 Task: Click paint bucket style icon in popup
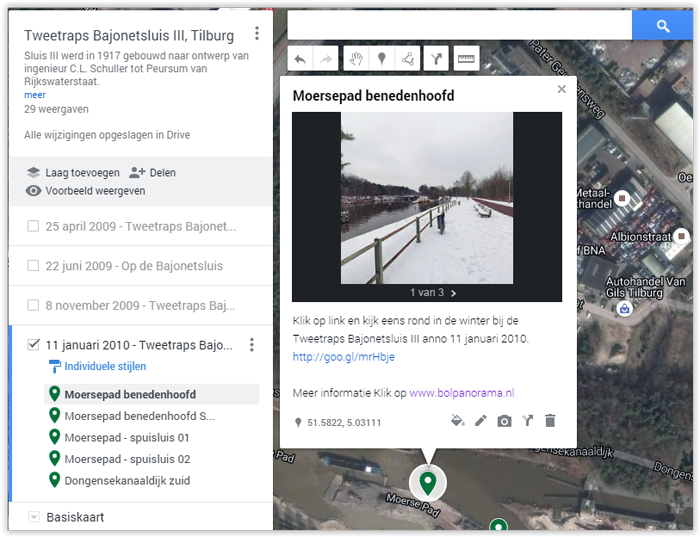pos(458,420)
